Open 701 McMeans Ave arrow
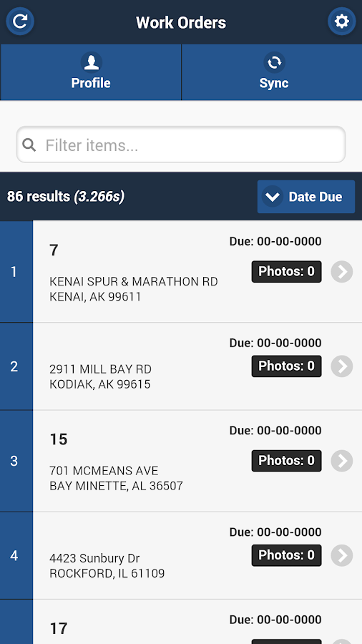Viewport: 362px width, 644px height. (x=341, y=461)
